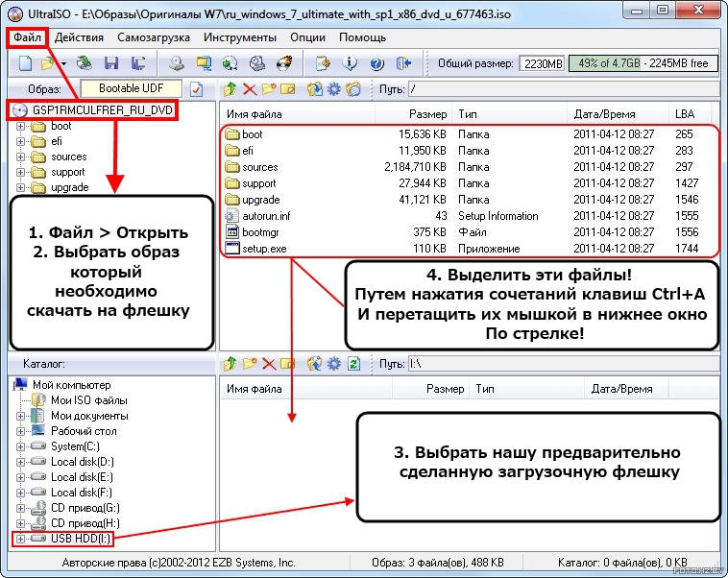Click Up folder icon in Каталог toolbar
728x578 pixels.
tap(230, 364)
